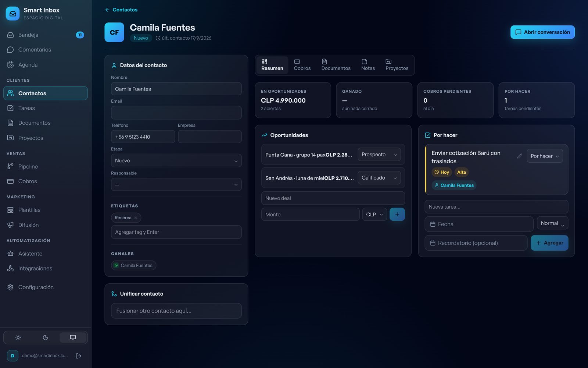Switch to the Cobros tab
588x368 pixels.
(x=302, y=65)
